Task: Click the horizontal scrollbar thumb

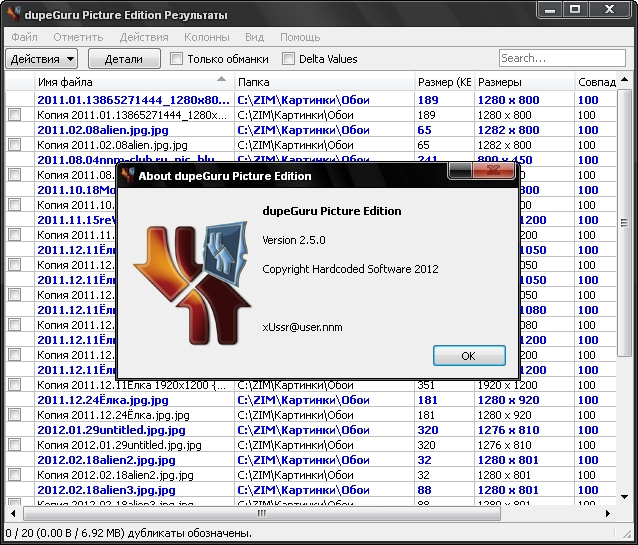Action: click(x=262, y=513)
